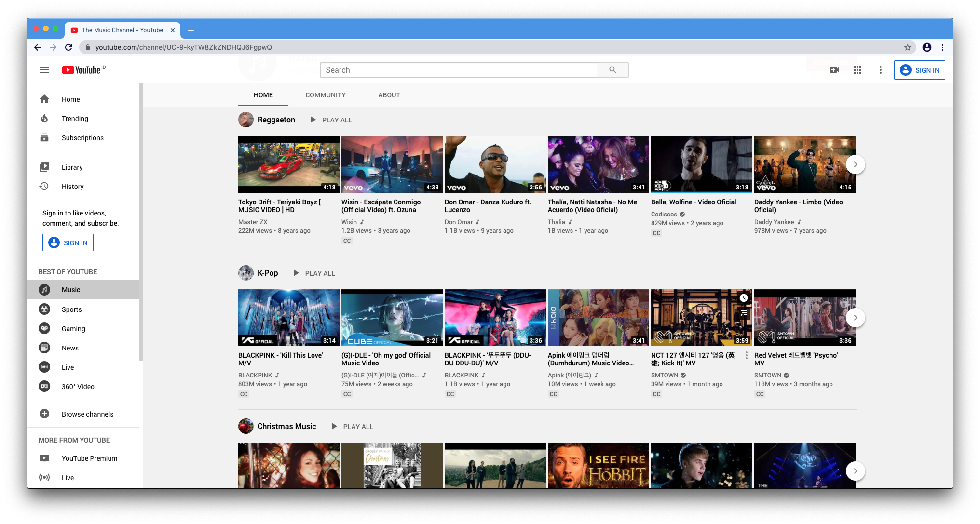Image resolution: width=980 pixels, height=524 pixels.
Task: Add NCT 127 video to queue
Action: click(744, 313)
